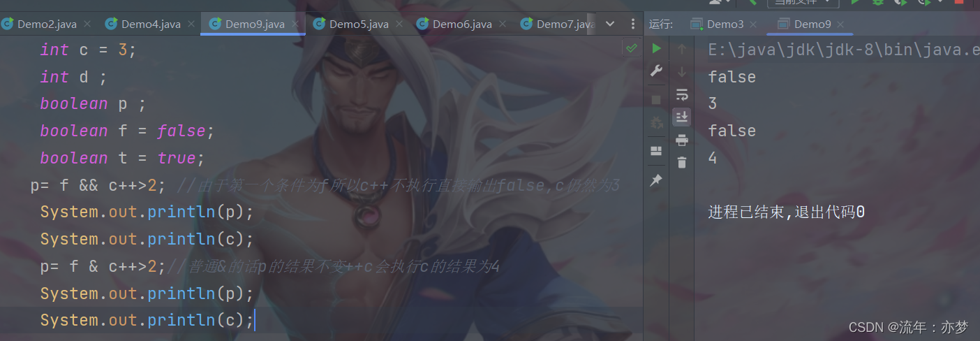Viewport: 980px width, 341px height.
Task: Click the greyed bug-gear icon in run toolbar
Action: [656, 123]
